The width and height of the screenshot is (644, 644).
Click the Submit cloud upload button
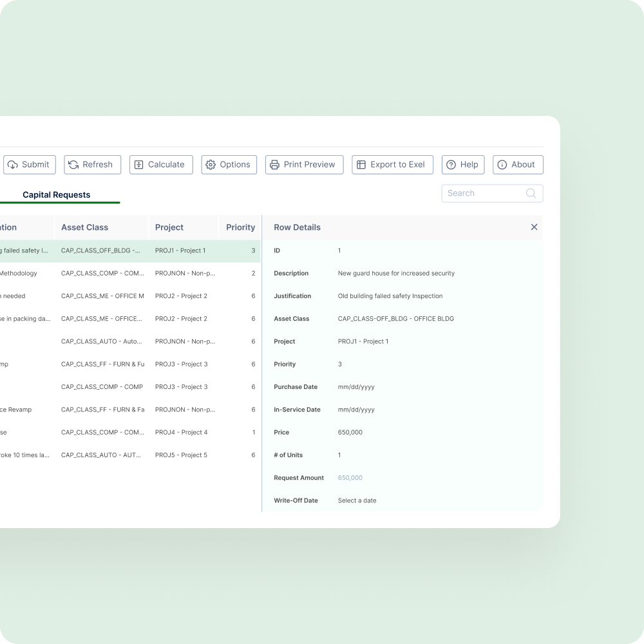[x=30, y=164]
